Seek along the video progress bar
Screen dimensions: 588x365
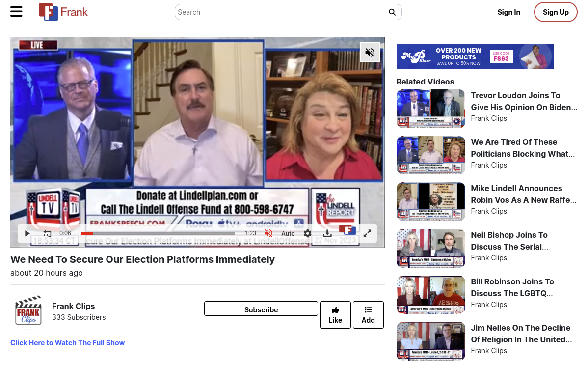[158, 233]
